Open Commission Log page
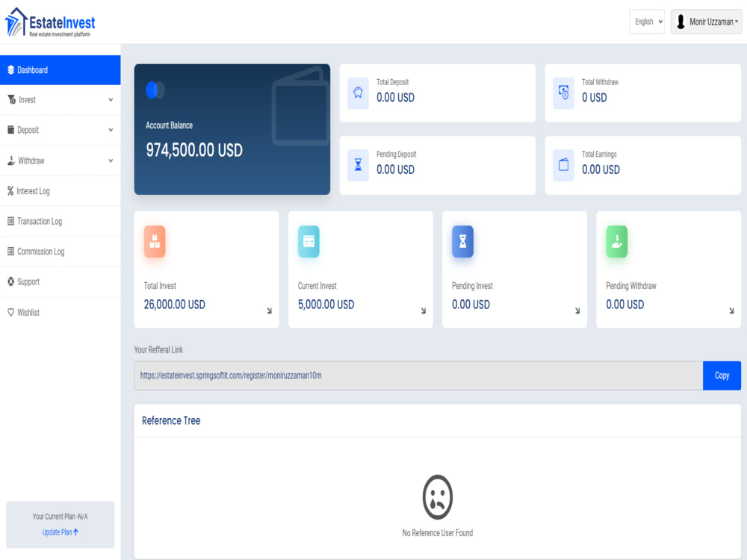747x560 pixels. tap(60, 252)
